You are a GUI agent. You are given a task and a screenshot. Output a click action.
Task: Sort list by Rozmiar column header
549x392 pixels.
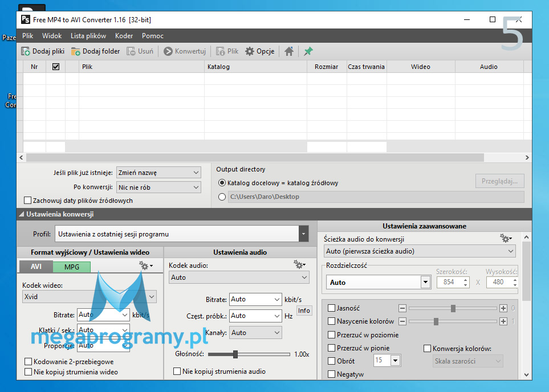point(326,67)
